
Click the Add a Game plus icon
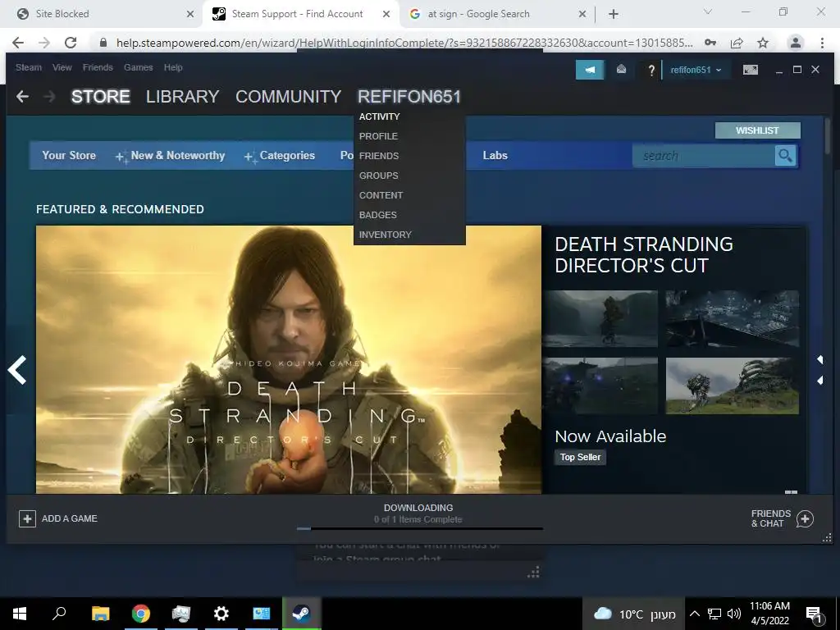27,518
